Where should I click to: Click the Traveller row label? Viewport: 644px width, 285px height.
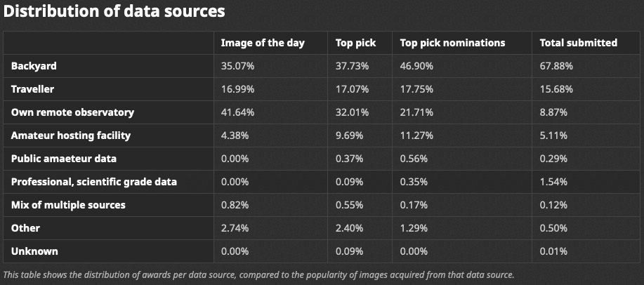tap(32, 89)
